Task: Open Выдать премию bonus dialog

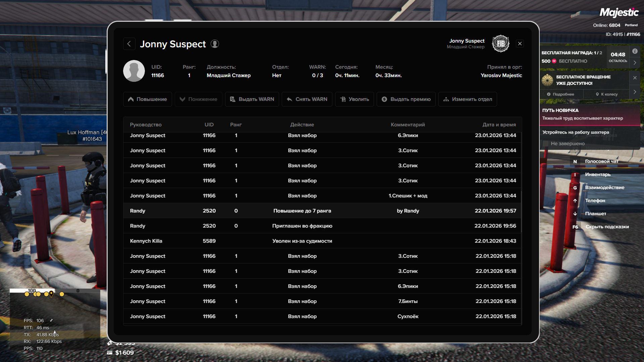Action: tap(406, 99)
